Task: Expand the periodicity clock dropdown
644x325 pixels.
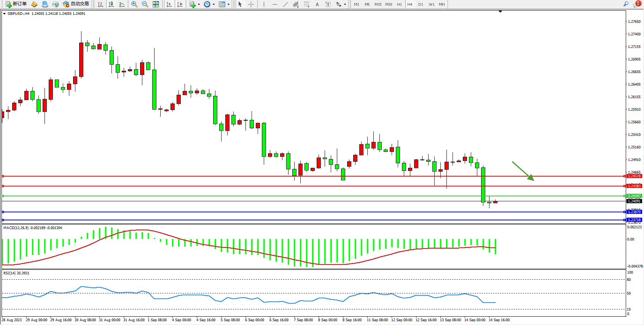Action: pos(214,5)
